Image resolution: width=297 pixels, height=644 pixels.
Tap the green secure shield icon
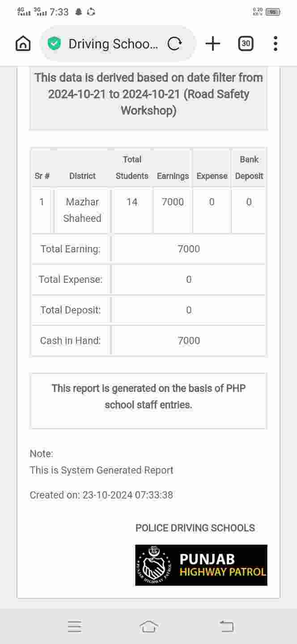(54, 43)
